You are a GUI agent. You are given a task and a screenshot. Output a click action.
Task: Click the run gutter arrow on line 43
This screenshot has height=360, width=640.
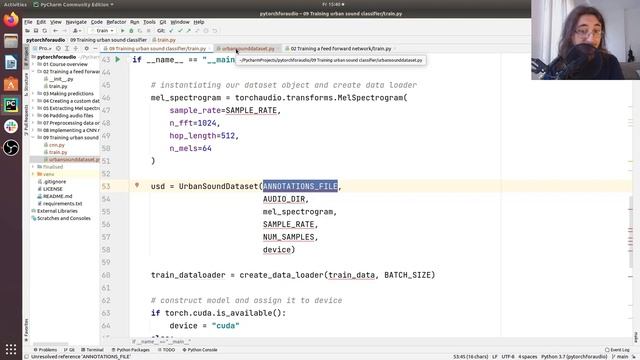point(118,60)
